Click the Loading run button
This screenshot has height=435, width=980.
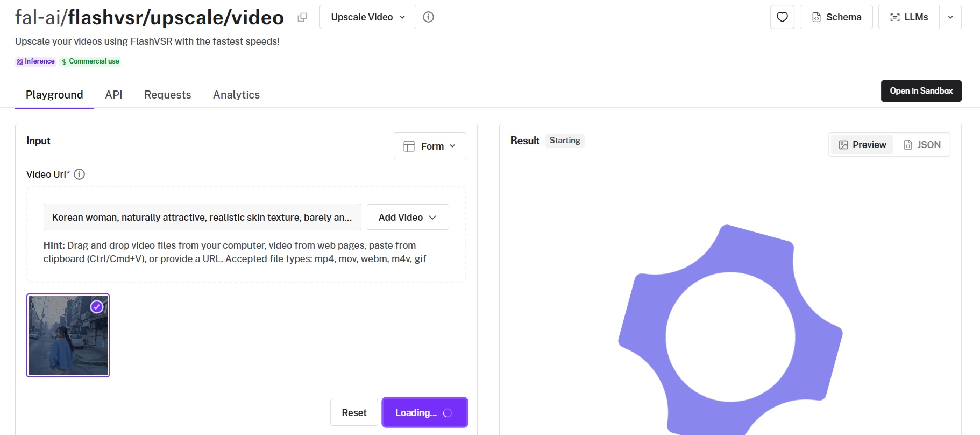click(x=425, y=412)
